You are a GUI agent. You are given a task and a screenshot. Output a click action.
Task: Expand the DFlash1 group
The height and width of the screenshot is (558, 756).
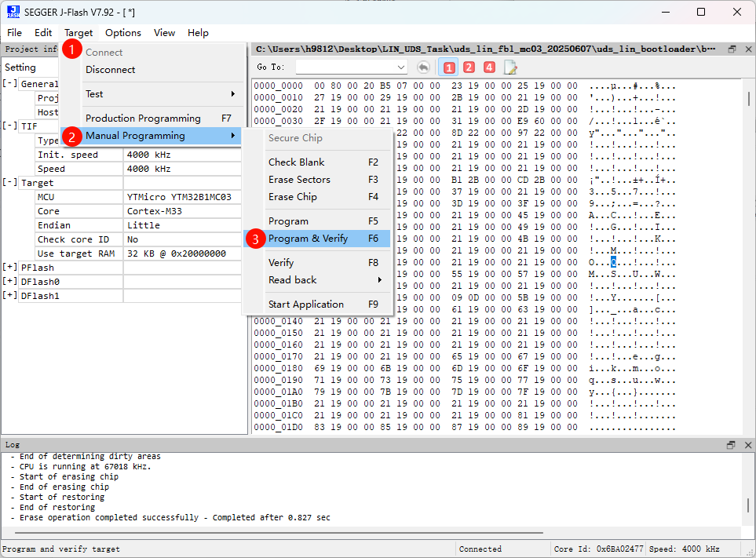pyautogui.click(x=9, y=295)
